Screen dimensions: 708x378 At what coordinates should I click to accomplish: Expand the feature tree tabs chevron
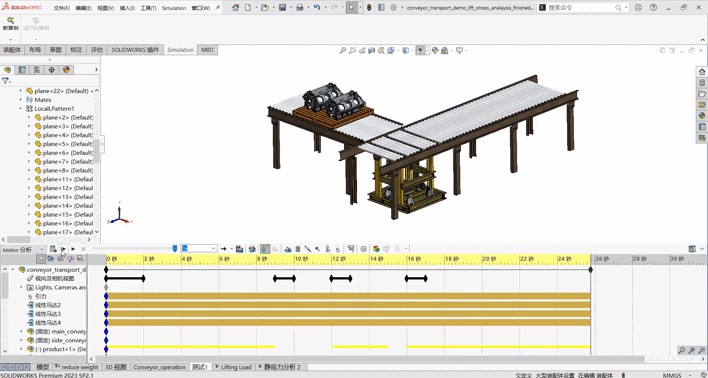96,70
